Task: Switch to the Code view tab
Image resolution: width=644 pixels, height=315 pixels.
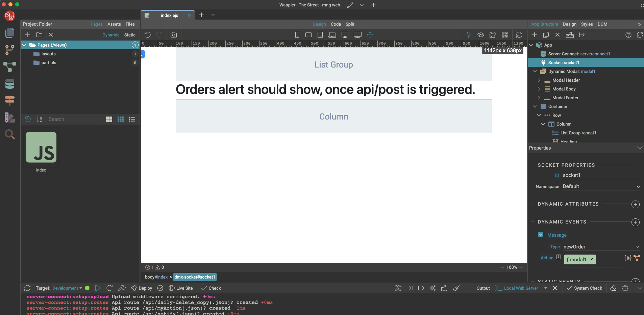Action: tap(336, 24)
